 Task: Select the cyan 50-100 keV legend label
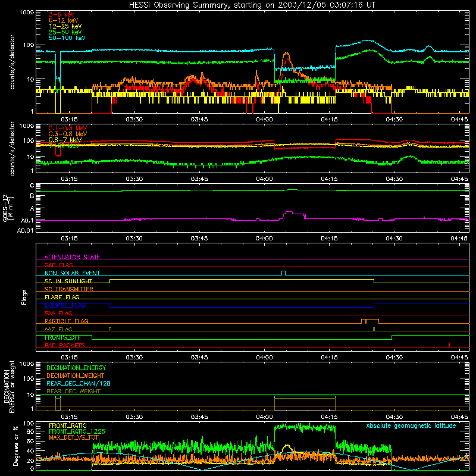point(67,38)
